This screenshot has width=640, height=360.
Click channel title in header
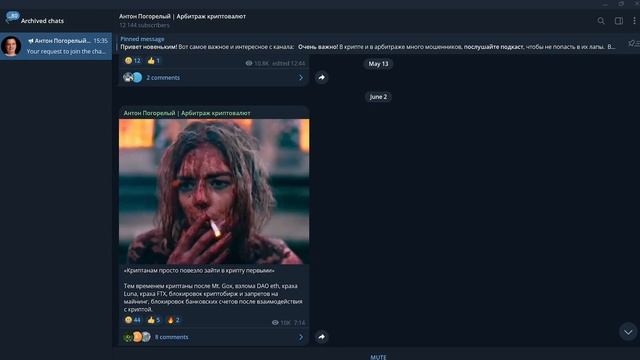click(182, 16)
